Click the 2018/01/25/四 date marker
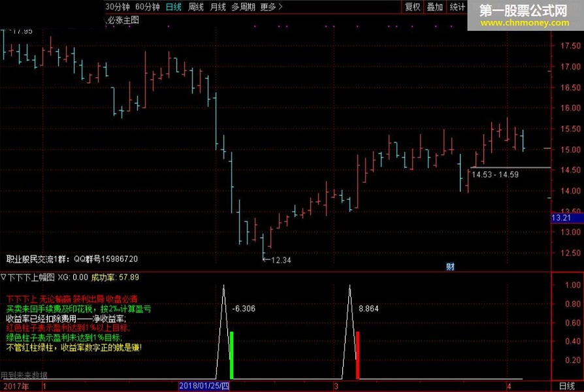 click(204, 385)
